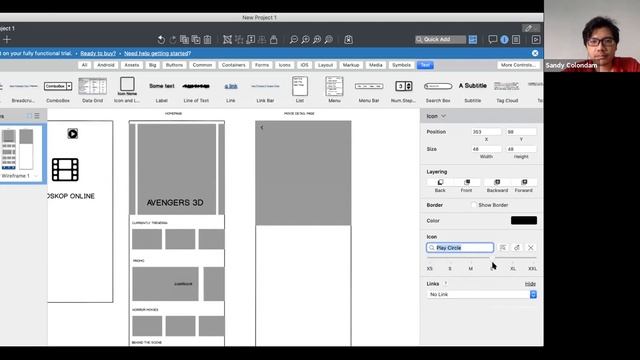Toggle the blue Inspector info icon
Viewport: 640px width, 360px height.
(x=504, y=40)
